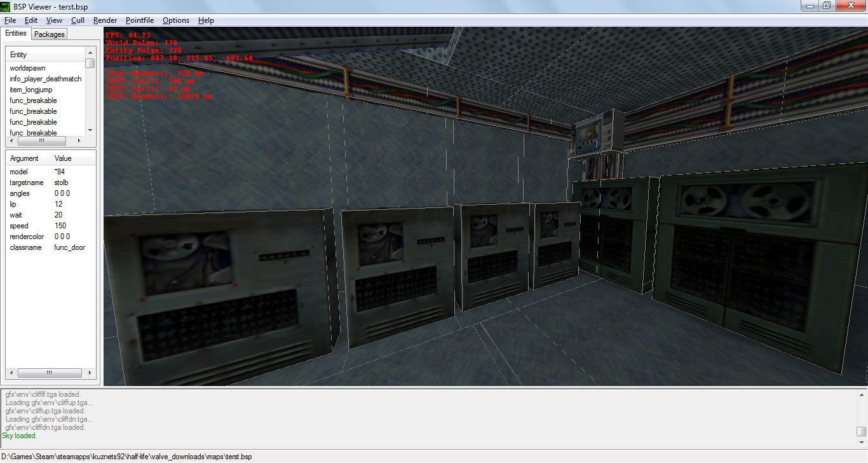The image size is (868, 463).
Task: Click the speed value 150
Action: pos(60,226)
